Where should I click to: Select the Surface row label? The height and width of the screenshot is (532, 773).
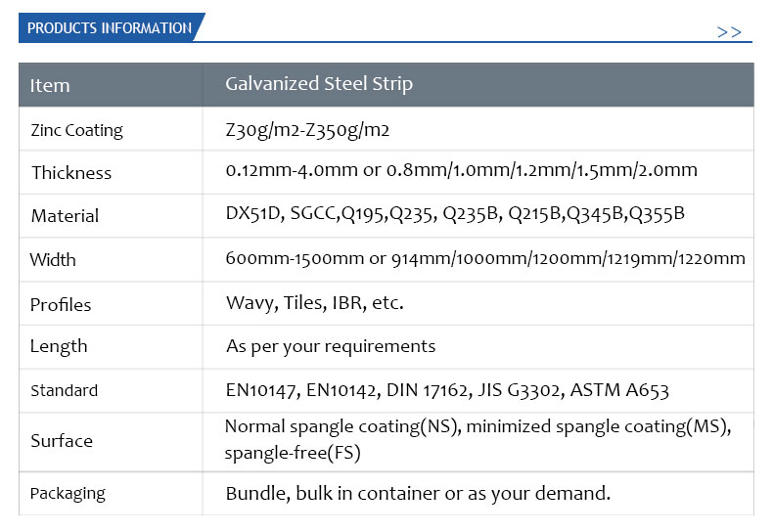point(62,441)
